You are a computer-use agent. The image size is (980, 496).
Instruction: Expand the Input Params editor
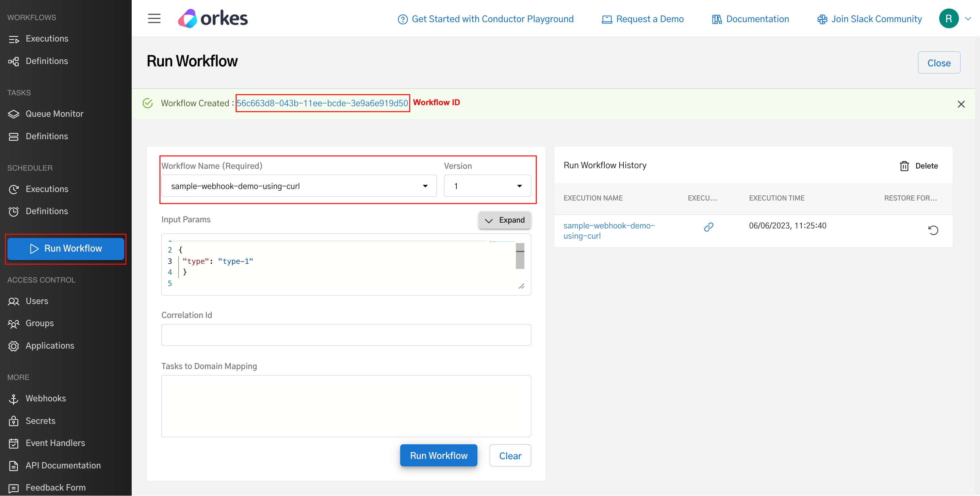pyautogui.click(x=504, y=220)
